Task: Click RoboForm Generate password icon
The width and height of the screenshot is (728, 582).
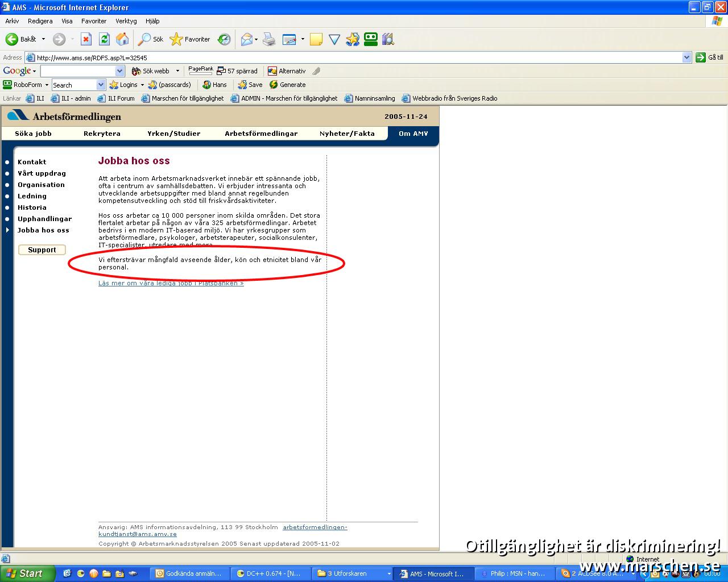Action: click(x=288, y=85)
